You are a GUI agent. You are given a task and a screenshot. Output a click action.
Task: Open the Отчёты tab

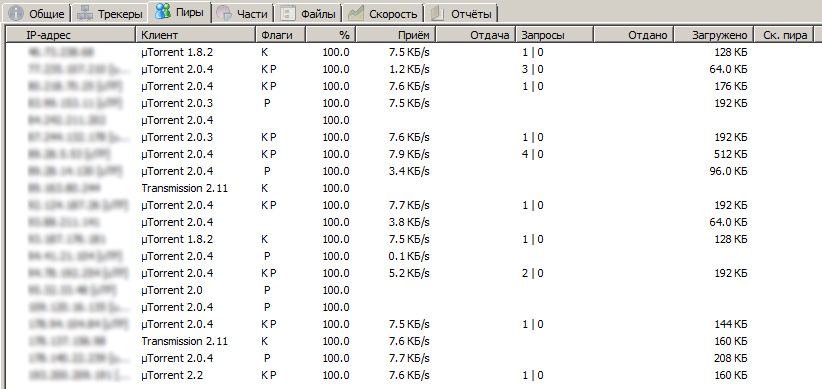(461, 14)
